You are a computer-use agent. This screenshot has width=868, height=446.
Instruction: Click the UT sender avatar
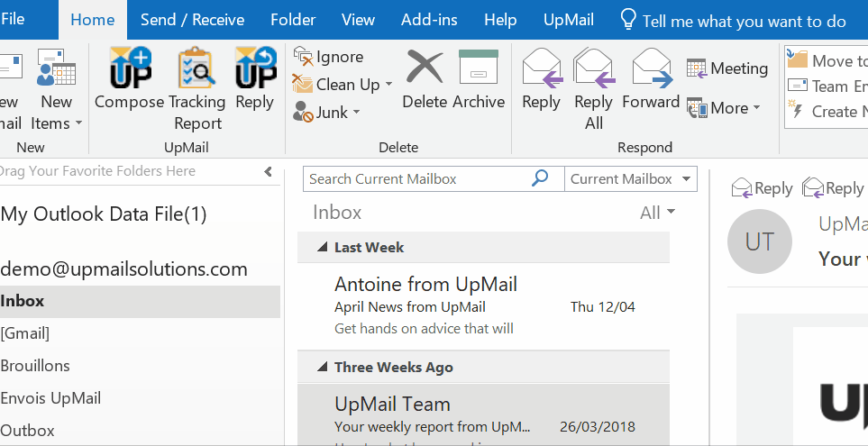click(760, 241)
